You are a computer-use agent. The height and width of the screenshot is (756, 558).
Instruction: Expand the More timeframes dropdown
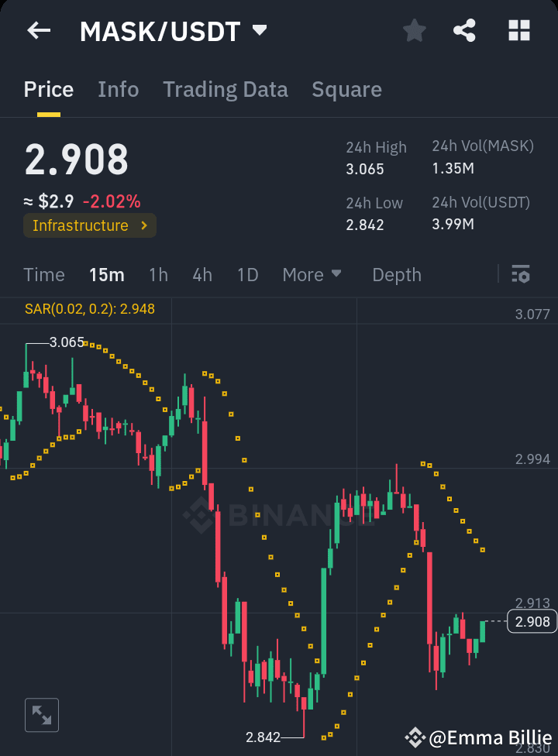tap(312, 274)
